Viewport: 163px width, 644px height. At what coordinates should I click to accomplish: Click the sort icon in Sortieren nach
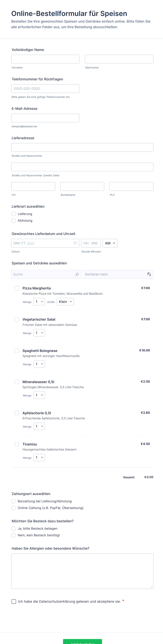[x=149, y=274]
